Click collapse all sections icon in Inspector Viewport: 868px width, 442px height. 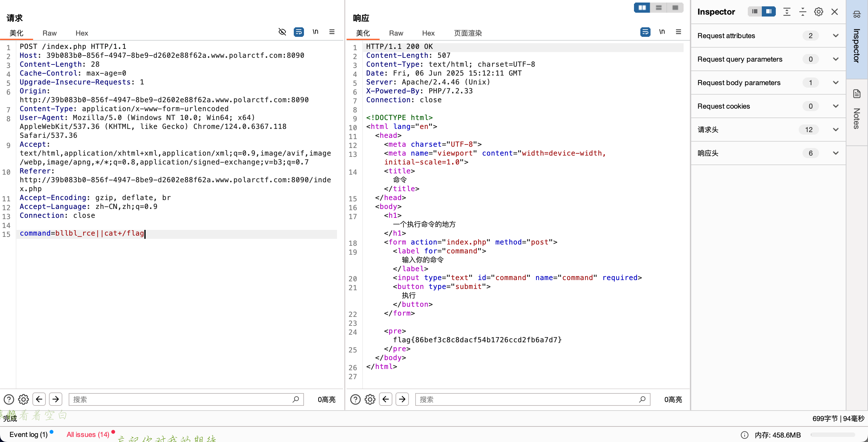[x=803, y=12]
